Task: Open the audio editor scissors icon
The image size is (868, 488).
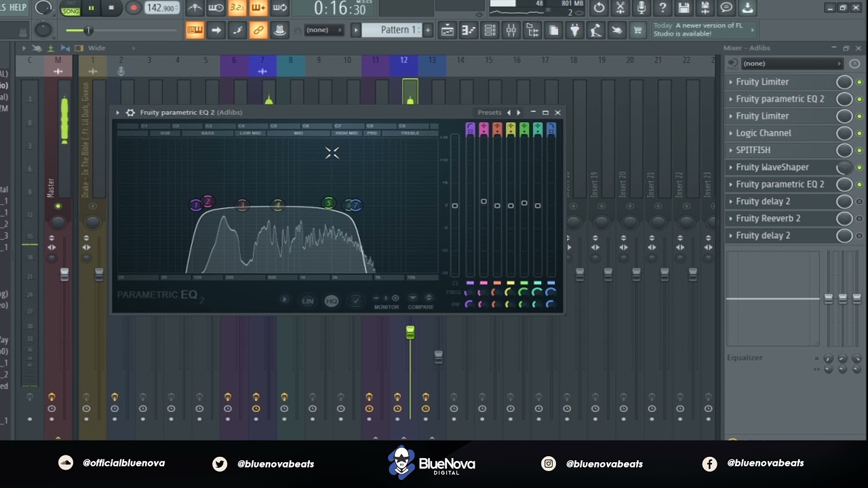Action: click(x=620, y=8)
